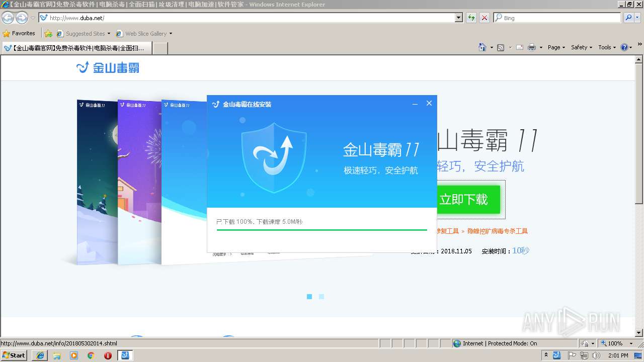Show hidden tray icons arrow
Screen dimensions: 644x362
[546, 355]
